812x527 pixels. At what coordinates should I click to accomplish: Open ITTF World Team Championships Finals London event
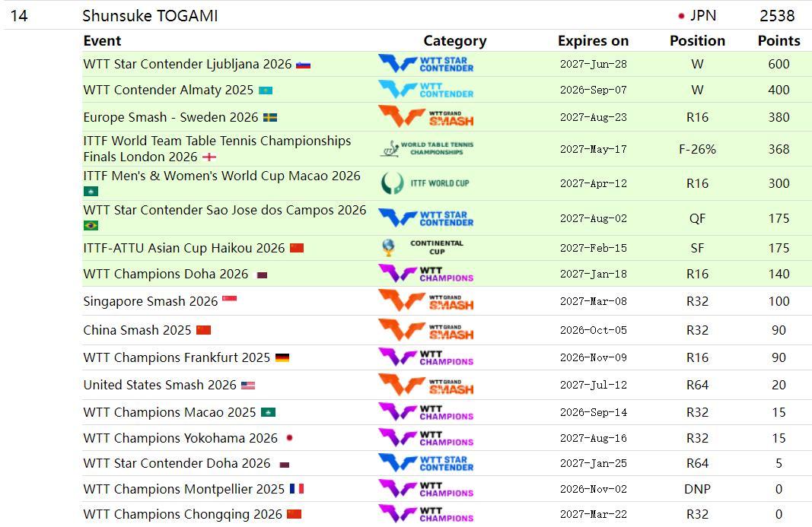coord(217,148)
